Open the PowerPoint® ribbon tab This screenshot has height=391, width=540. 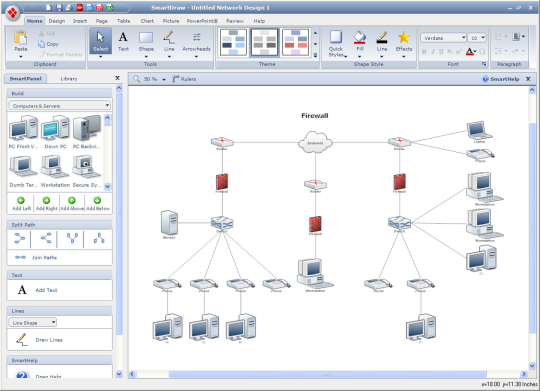(x=202, y=21)
